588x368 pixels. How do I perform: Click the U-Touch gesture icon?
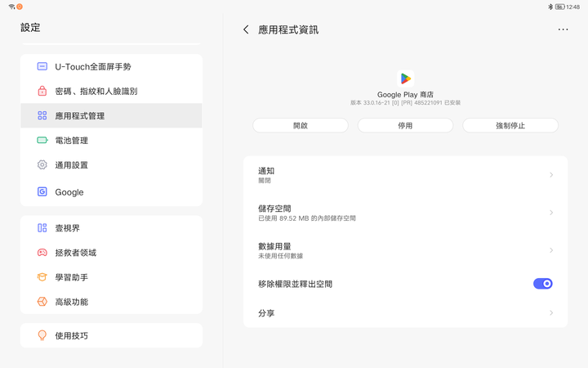42,66
